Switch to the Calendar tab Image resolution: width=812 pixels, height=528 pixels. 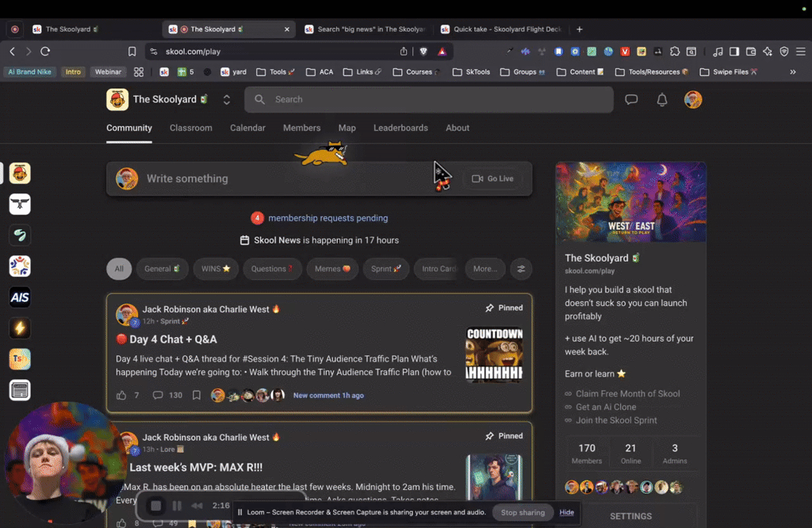[247, 128]
